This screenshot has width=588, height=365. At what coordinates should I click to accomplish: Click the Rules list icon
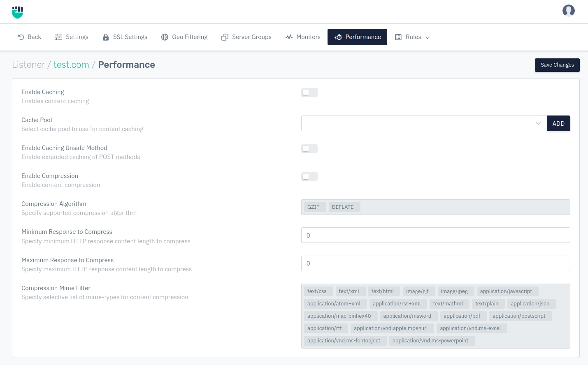pos(398,37)
